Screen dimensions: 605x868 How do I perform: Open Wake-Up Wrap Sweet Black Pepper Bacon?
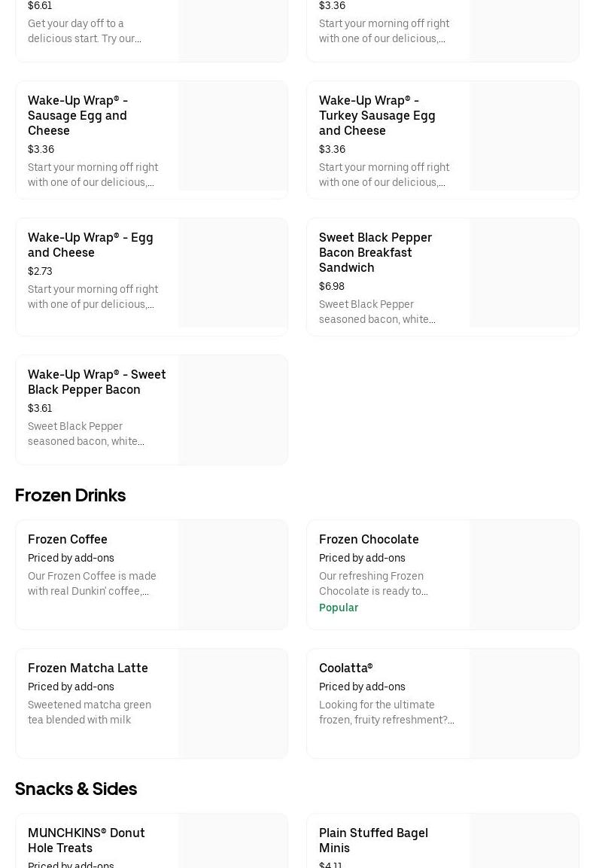pos(97,382)
